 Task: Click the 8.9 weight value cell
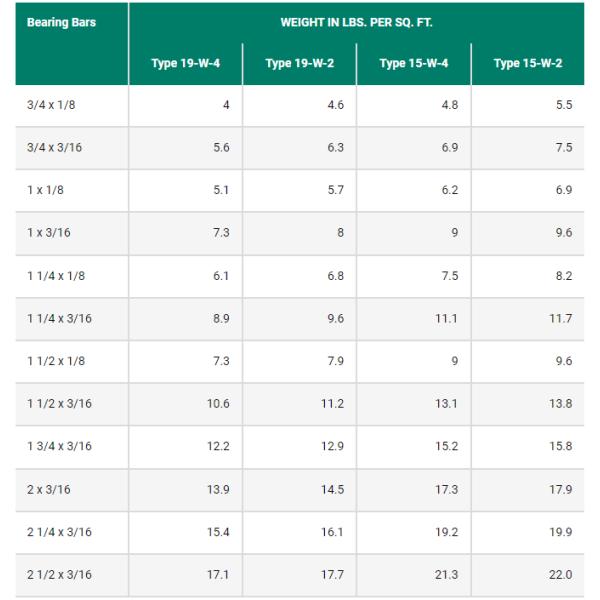click(221, 318)
